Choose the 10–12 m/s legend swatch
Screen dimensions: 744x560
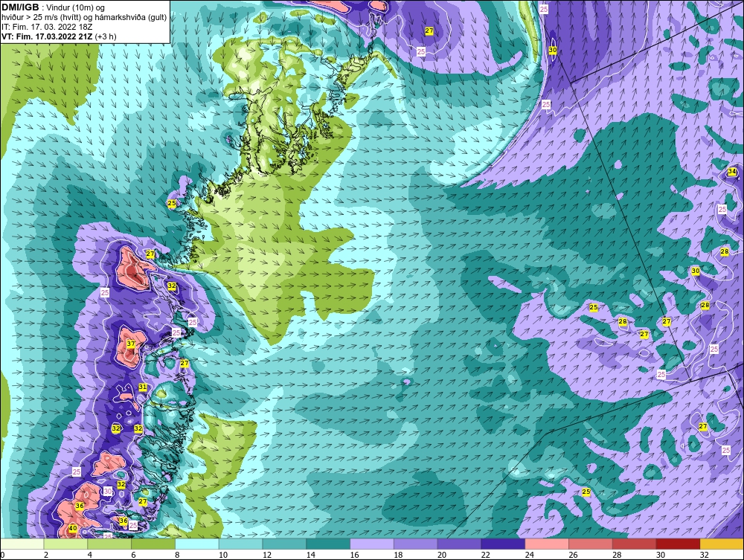[x=240, y=544]
